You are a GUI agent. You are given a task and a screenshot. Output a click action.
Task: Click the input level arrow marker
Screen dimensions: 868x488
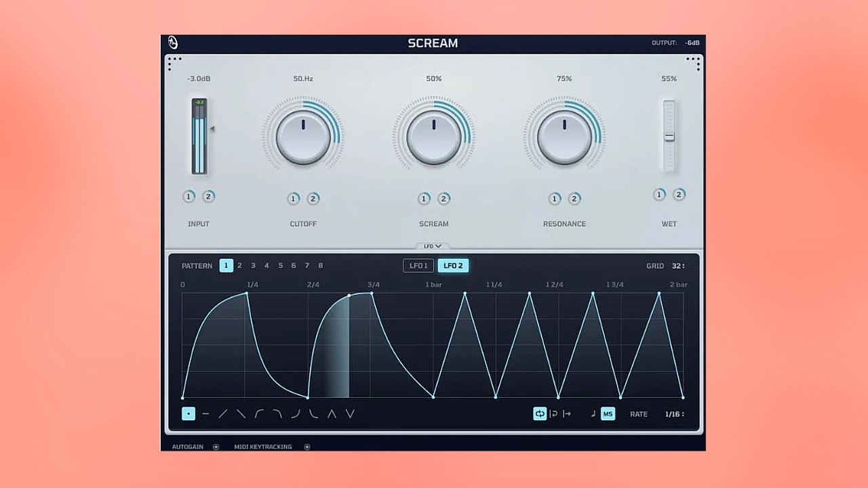point(212,129)
